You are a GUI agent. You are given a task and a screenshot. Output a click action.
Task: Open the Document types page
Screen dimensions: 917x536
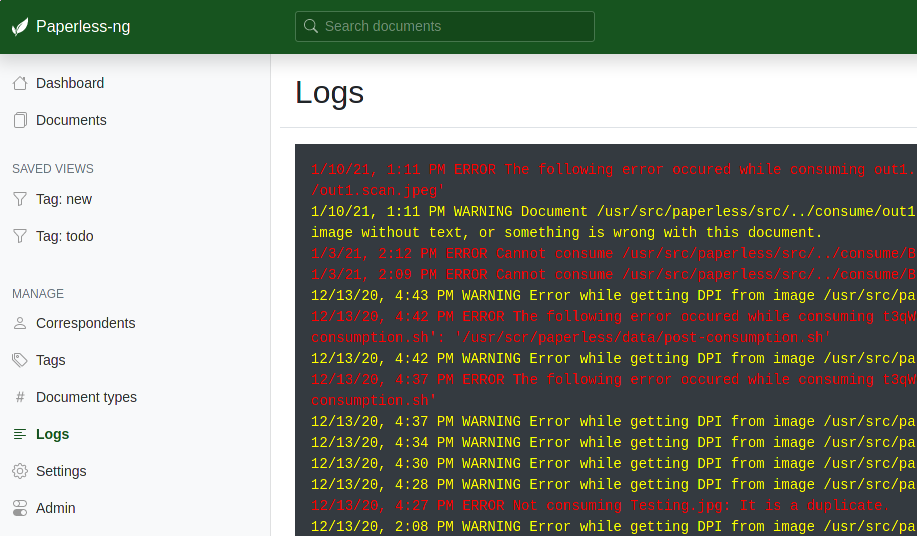tap(87, 397)
